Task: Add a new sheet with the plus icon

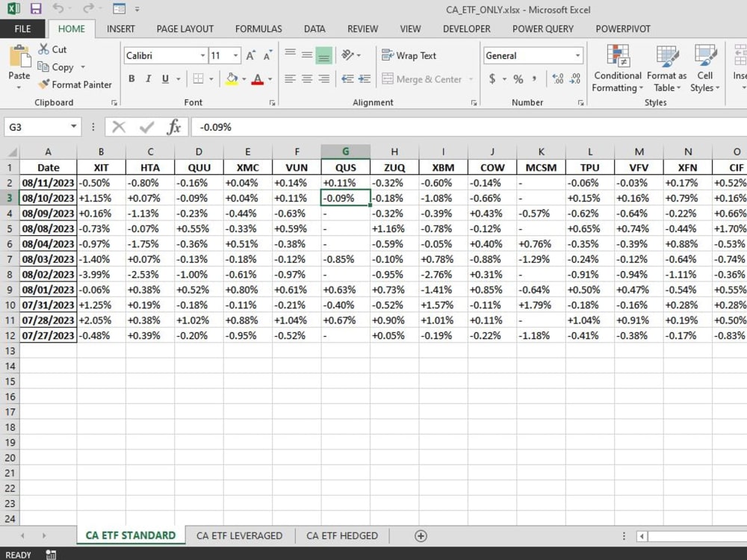Action: coord(421,535)
